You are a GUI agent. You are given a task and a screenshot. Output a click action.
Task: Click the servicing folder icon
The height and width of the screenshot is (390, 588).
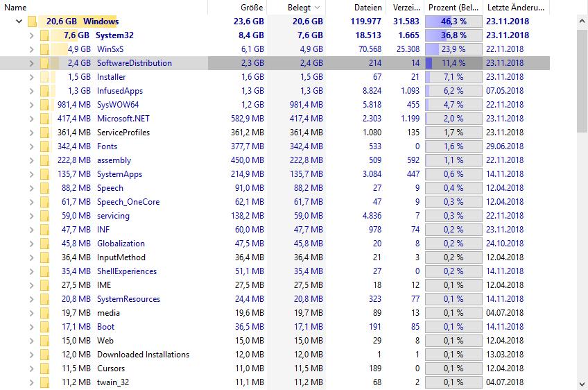(x=44, y=217)
